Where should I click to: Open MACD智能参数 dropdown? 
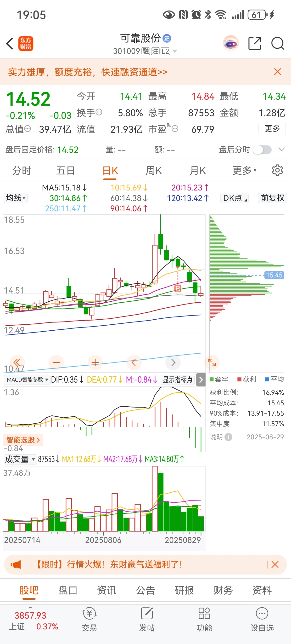(x=27, y=380)
